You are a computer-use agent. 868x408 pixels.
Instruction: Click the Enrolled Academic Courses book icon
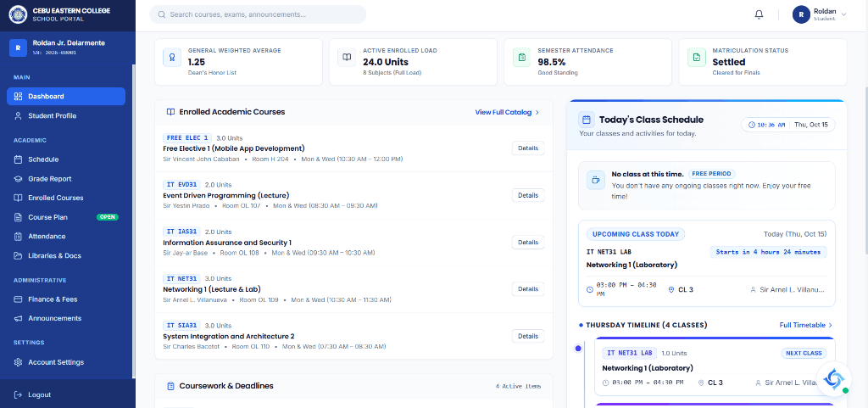point(170,112)
